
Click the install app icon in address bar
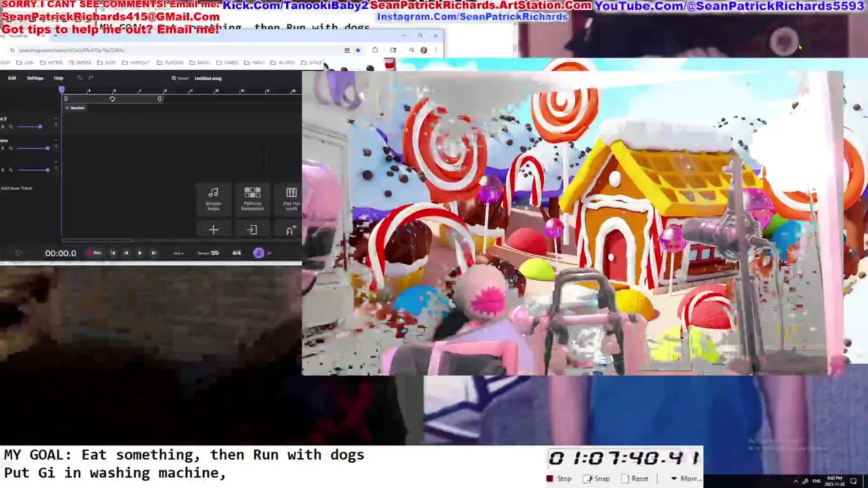(347, 50)
